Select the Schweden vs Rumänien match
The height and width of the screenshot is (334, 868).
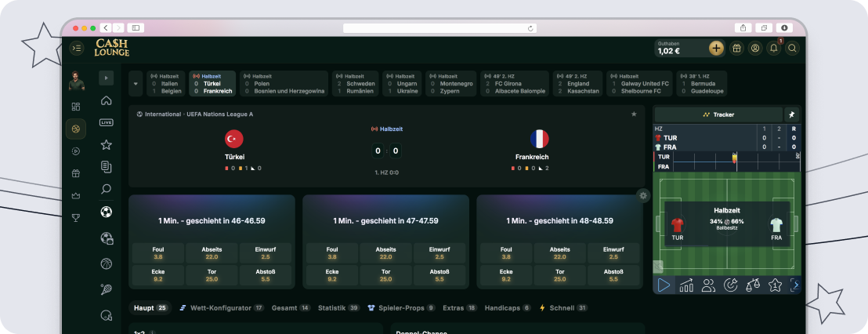pyautogui.click(x=356, y=84)
